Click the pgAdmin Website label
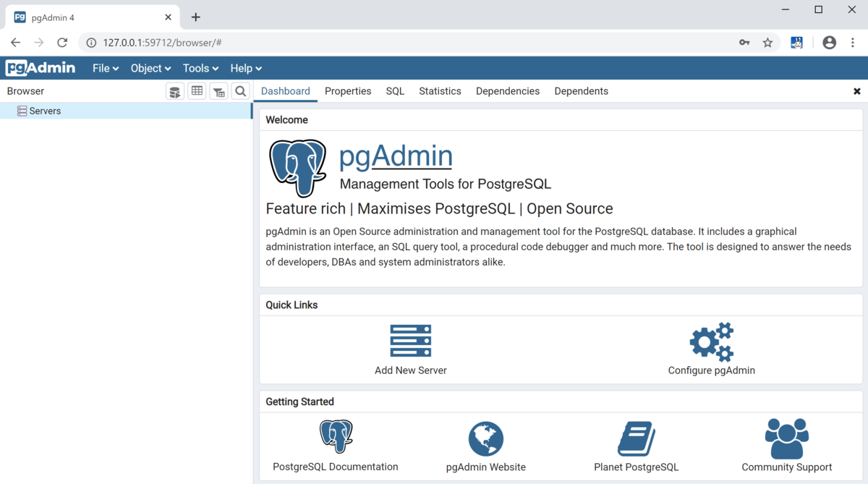 click(x=486, y=467)
